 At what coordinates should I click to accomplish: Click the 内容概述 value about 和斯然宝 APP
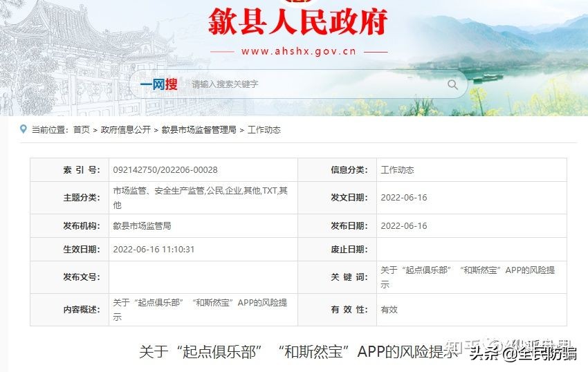[x=200, y=310]
